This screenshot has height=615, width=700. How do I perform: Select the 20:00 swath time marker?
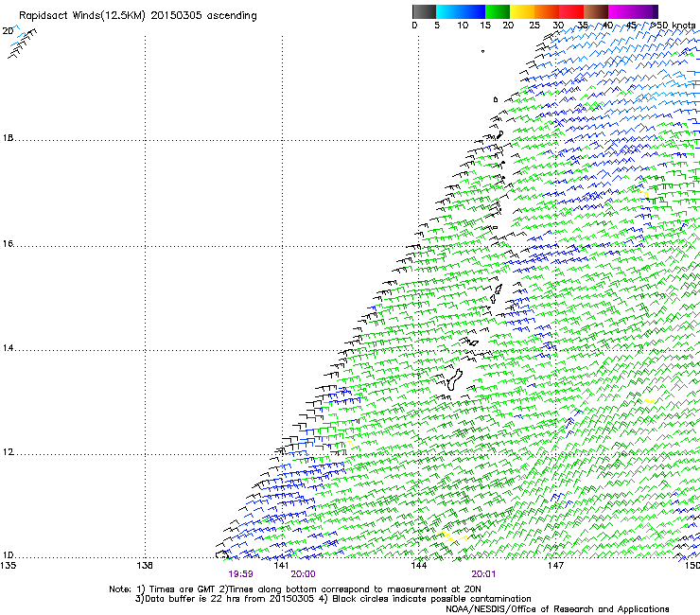point(303,574)
